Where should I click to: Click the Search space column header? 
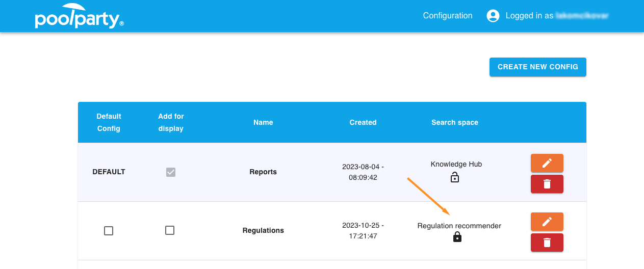tap(454, 122)
